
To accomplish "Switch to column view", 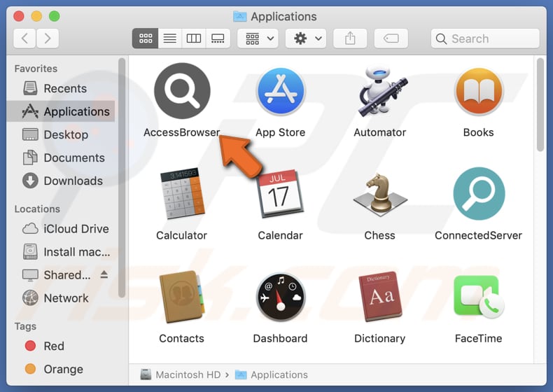I will click(194, 38).
